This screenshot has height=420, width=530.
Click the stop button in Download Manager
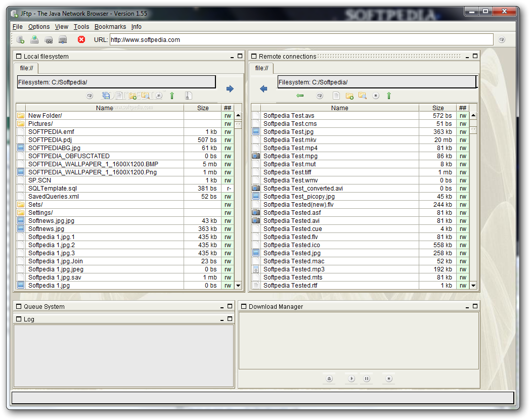coord(389,379)
